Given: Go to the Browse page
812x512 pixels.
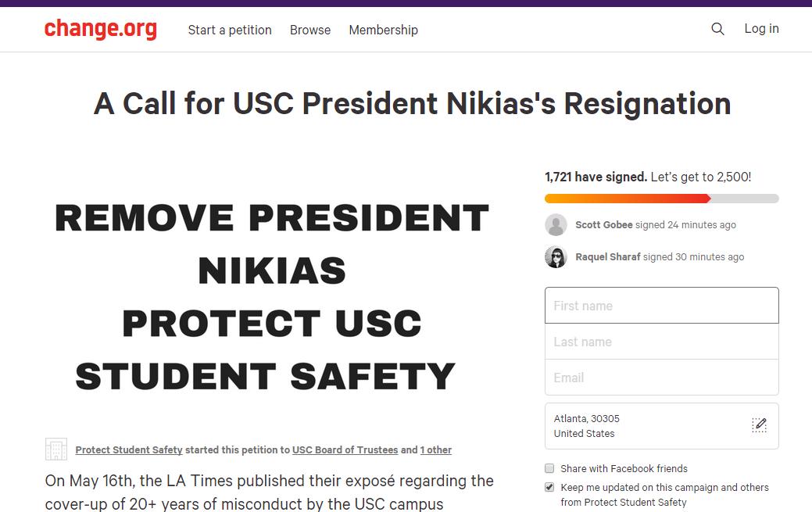Looking at the screenshot, I should pos(310,30).
